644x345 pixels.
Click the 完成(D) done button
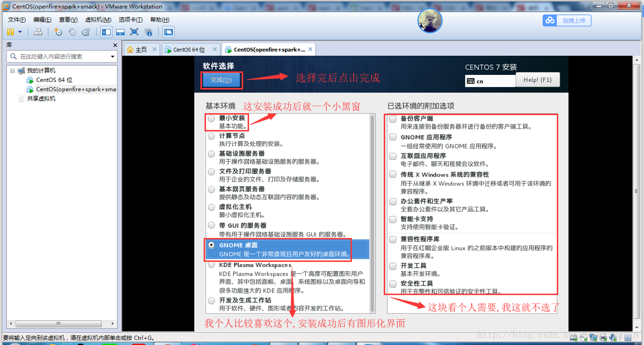coord(221,80)
